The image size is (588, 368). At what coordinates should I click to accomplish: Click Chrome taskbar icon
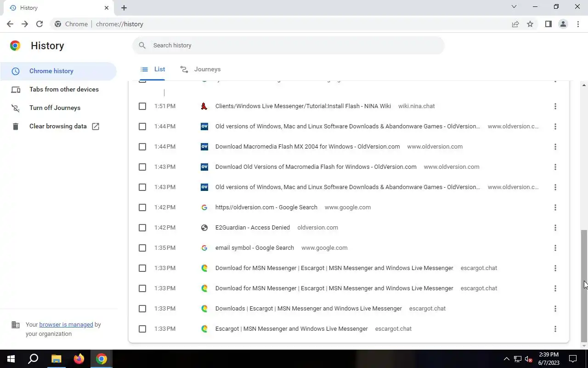pos(102,359)
